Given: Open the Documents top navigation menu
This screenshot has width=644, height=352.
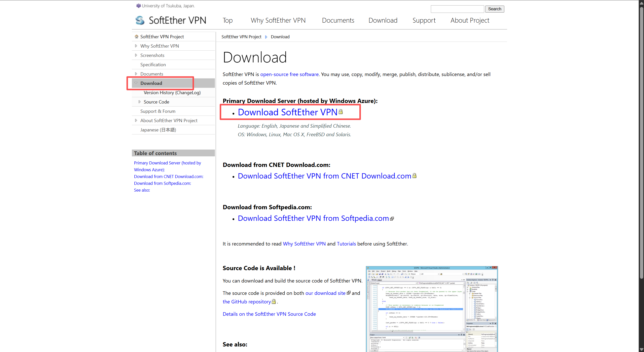Looking at the screenshot, I should coord(338,20).
